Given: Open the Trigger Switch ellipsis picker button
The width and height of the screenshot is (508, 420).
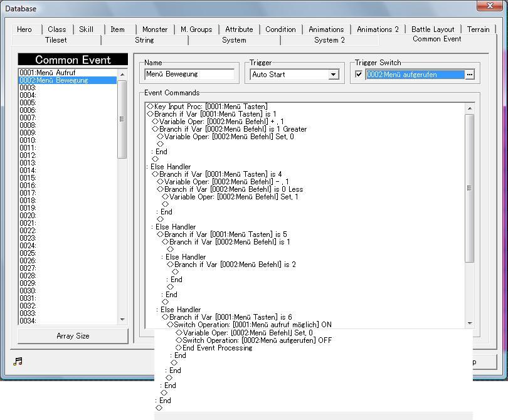Looking at the screenshot, I should [470, 75].
